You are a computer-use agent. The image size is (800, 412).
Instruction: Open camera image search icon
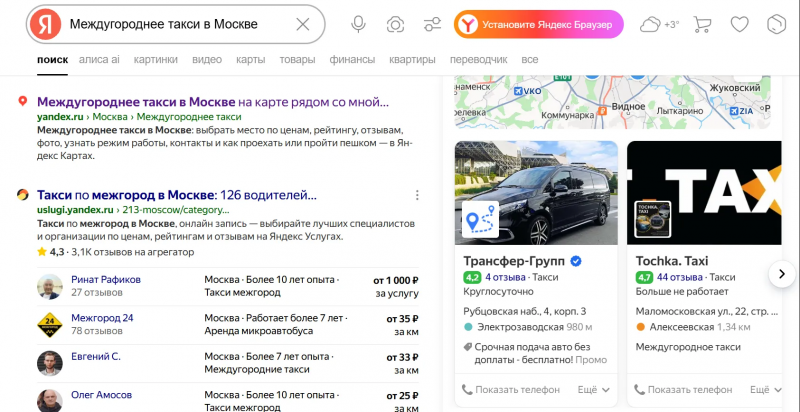[395, 24]
